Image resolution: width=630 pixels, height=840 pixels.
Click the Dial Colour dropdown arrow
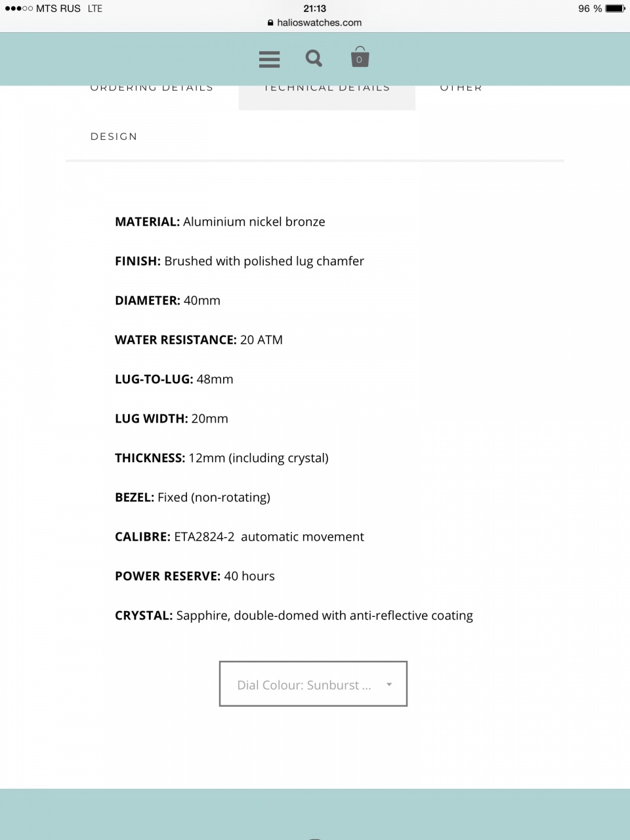[x=389, y=684]
